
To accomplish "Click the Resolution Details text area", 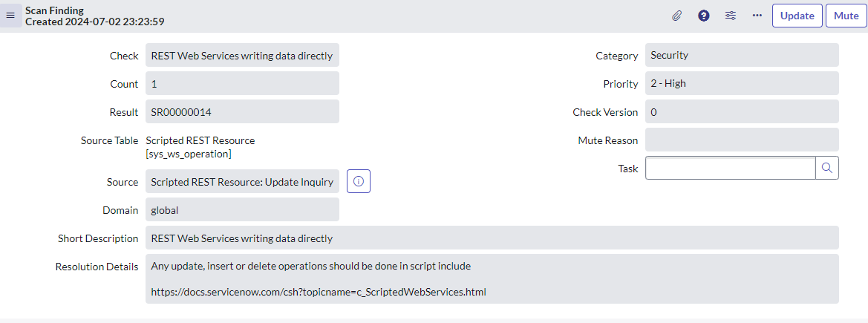I will 492,278.
